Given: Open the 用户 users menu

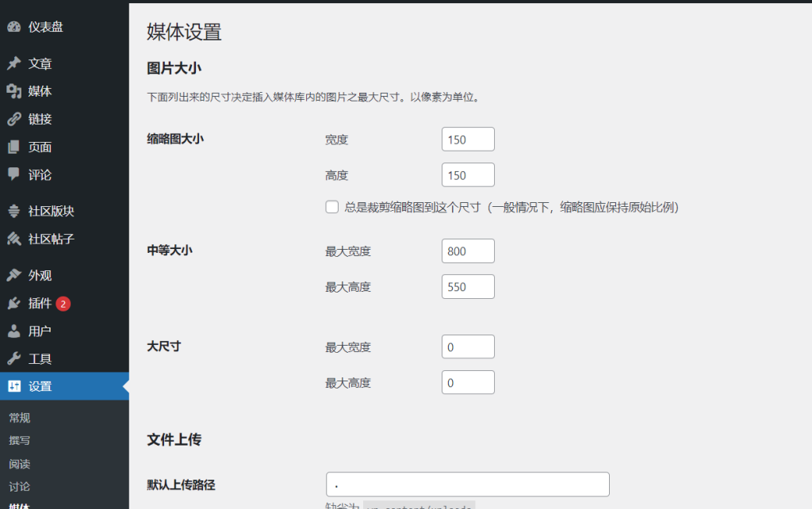Looking at the screenshot, I should coord(40,331).
